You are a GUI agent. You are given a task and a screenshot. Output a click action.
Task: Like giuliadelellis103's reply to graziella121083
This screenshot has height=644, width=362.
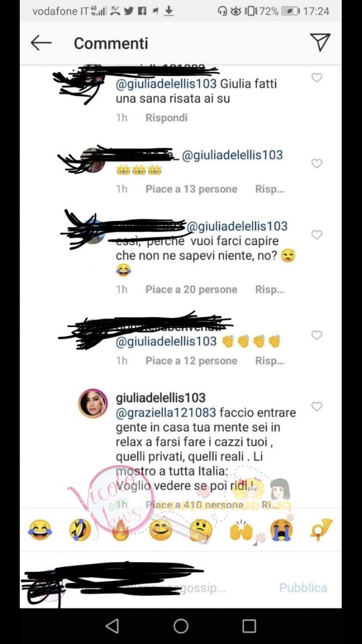(317, 406)
